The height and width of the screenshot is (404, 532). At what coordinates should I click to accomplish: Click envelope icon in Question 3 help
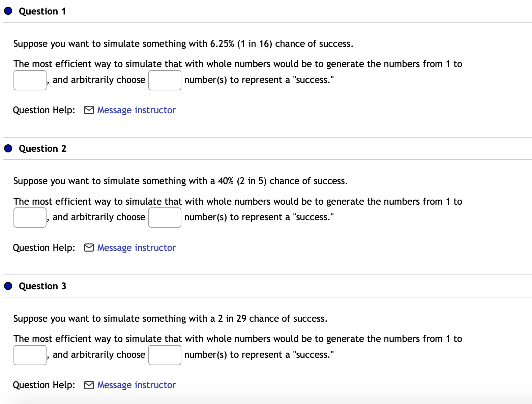(89, 385)
